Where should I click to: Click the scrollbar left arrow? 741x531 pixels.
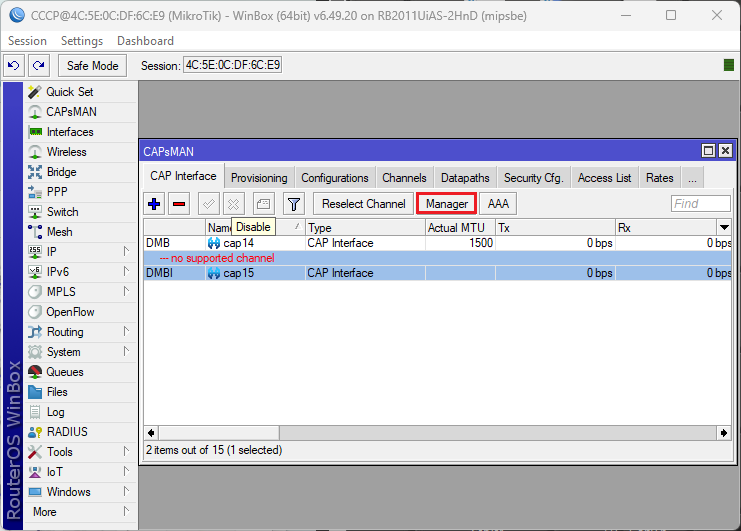click(x=151, y=433)
